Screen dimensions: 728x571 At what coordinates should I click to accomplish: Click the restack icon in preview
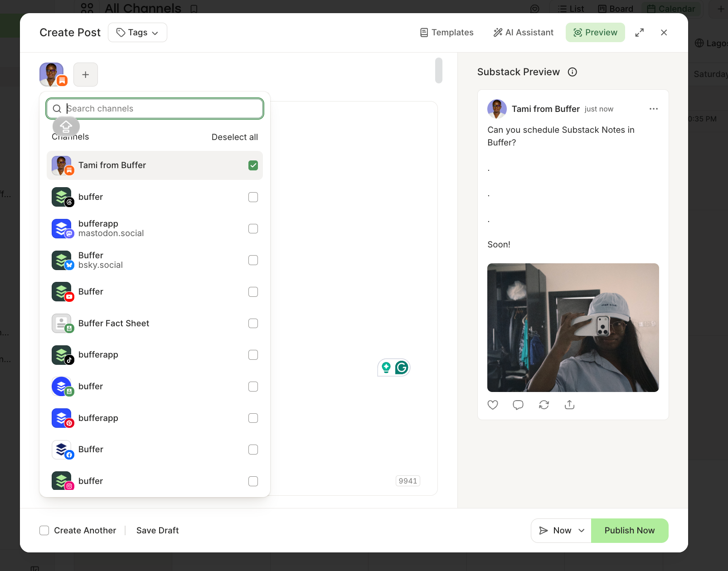[x=544, y=405]
